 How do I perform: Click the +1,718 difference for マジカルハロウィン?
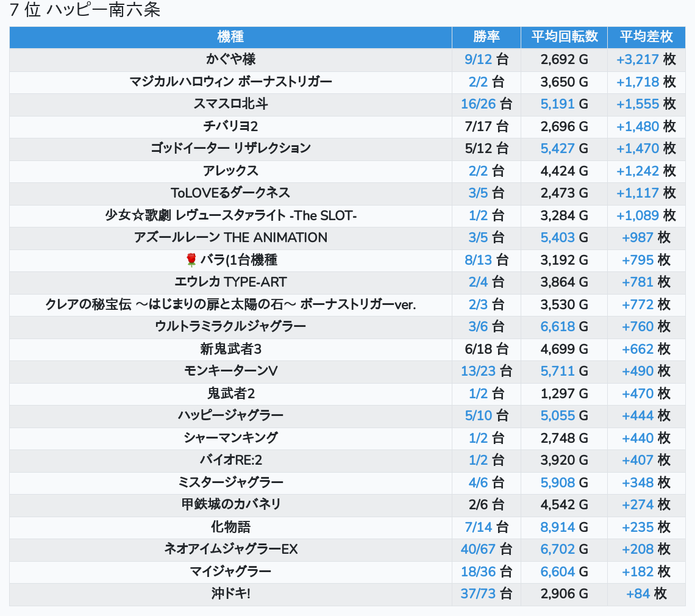pos(638,82)
